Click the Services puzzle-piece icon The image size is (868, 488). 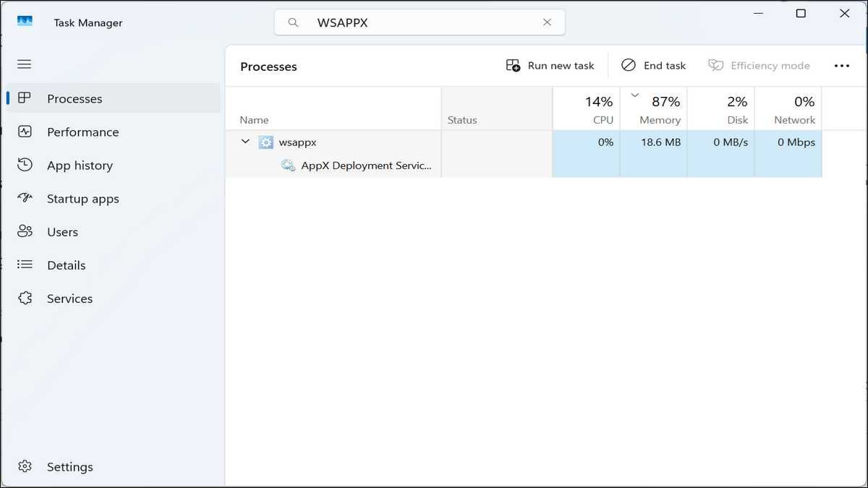[x=25, y=298]
